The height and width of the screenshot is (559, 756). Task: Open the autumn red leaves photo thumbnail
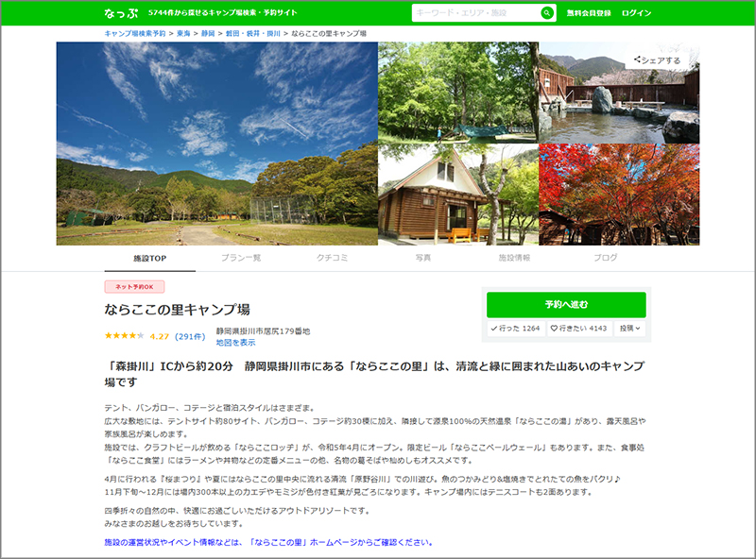click(x=619, y=195)
